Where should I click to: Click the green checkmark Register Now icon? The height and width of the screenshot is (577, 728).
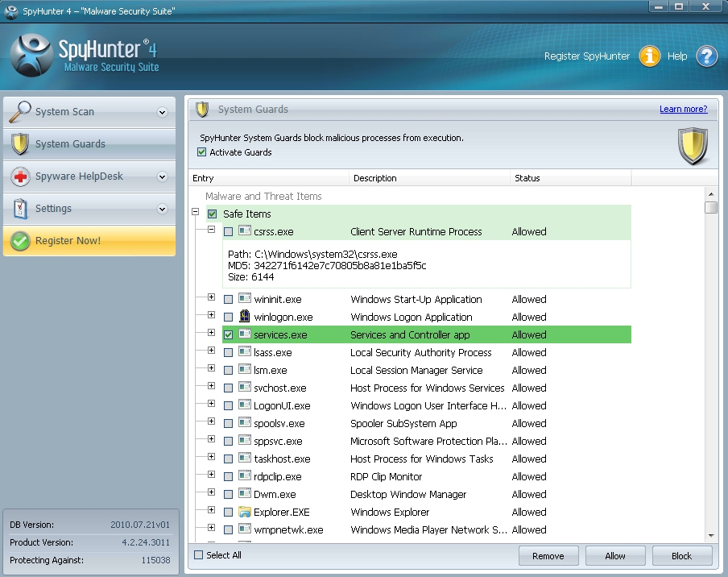pos(21,241)
